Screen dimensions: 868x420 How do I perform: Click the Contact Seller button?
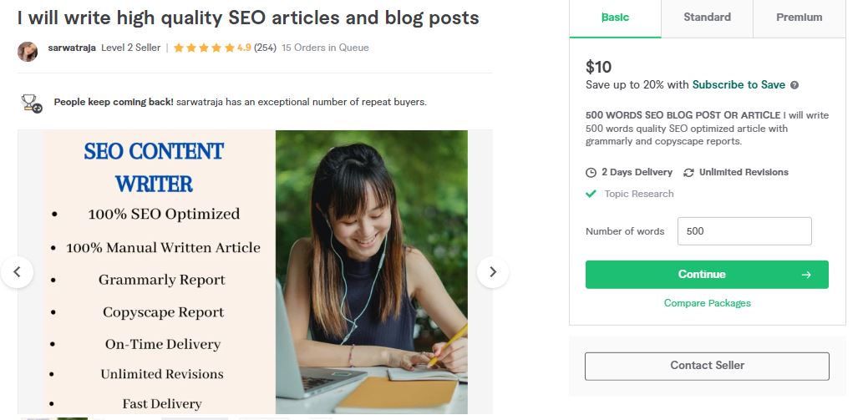click(707, 366)
